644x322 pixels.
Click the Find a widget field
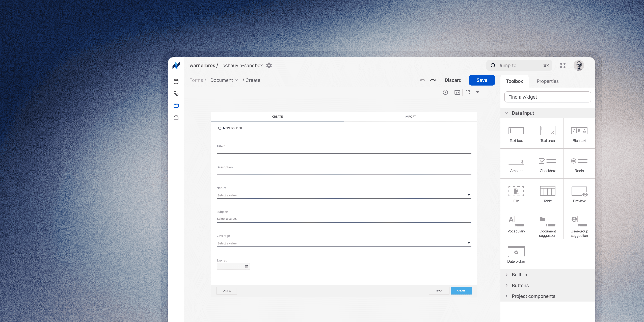click(x=547, y=97)
